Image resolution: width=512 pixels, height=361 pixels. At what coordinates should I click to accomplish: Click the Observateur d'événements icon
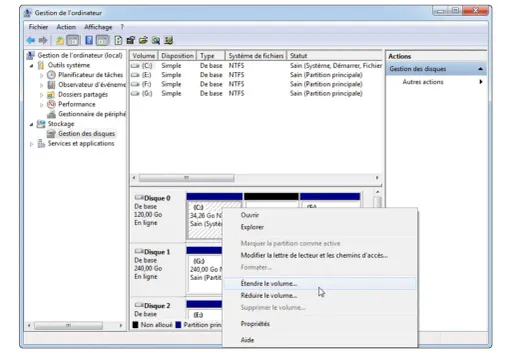51,85
